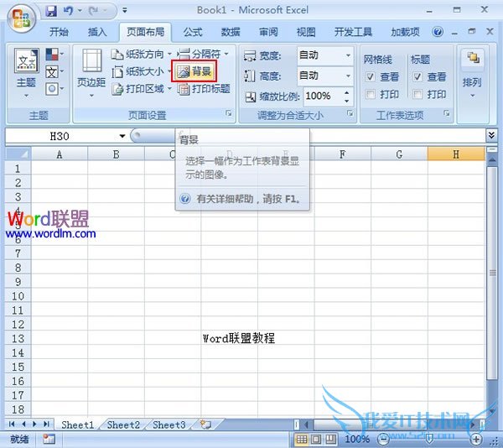Toggle Gridlines Print (打印) checkbox
The image size is (503, 448).
[x=371, y=94]
